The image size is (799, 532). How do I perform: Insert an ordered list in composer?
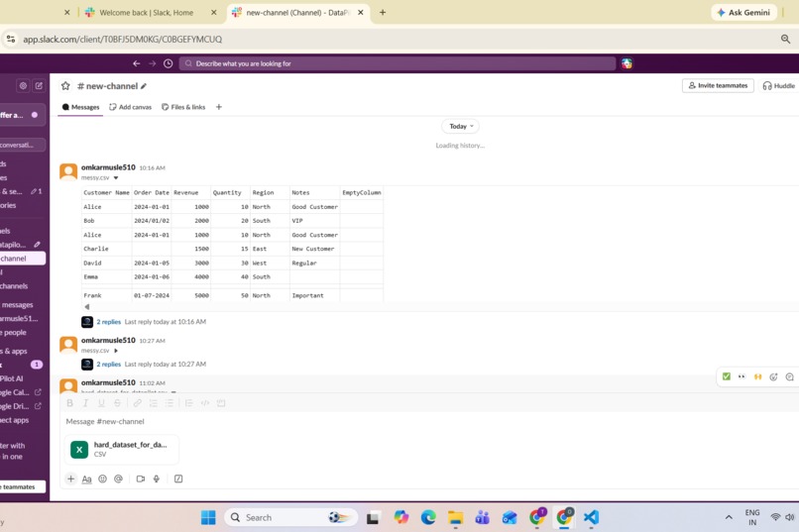pyautogui.click(x=153, y=403)
